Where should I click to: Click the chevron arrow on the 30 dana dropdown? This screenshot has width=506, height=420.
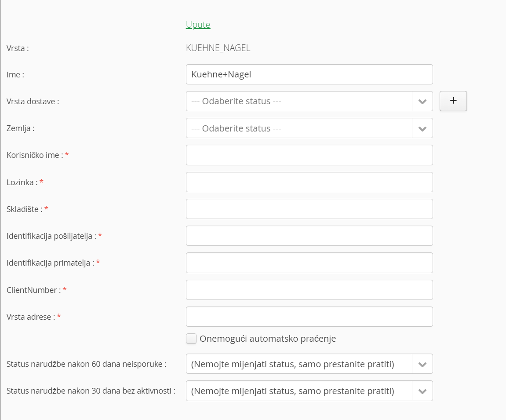point(422,391)
